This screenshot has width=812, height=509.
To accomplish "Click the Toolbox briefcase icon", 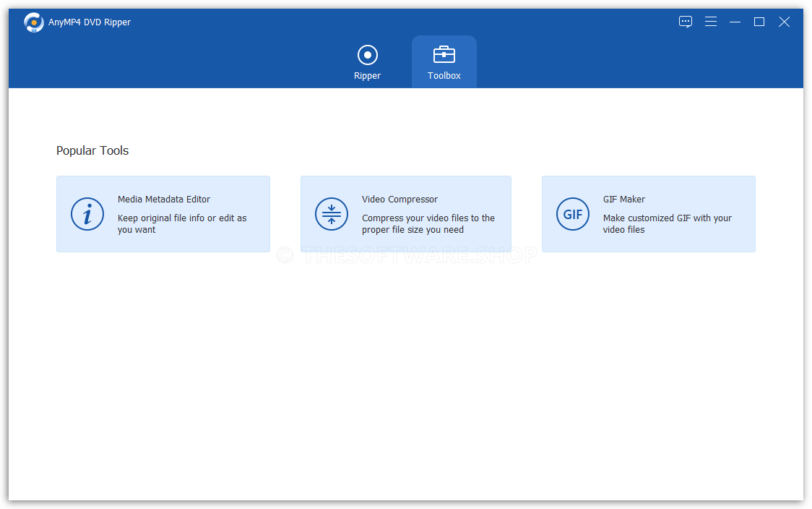I will 444,54.
